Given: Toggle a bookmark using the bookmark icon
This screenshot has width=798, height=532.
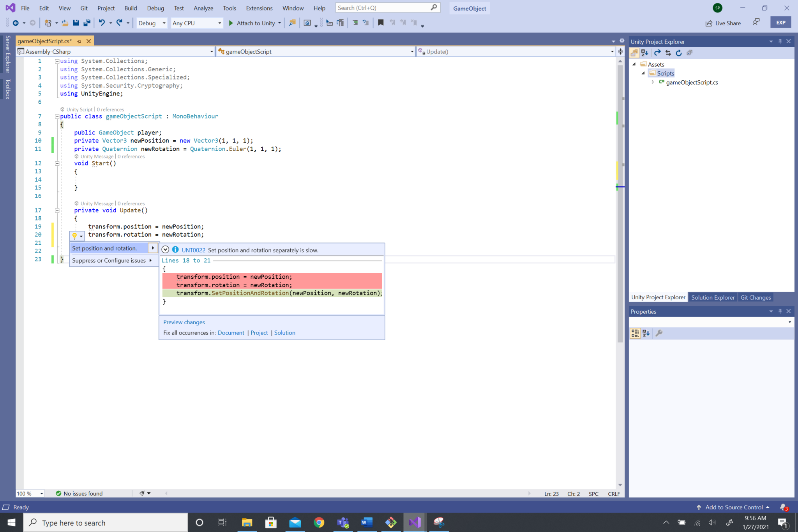Looking at the screenshot, I should (x=380, y=23).
